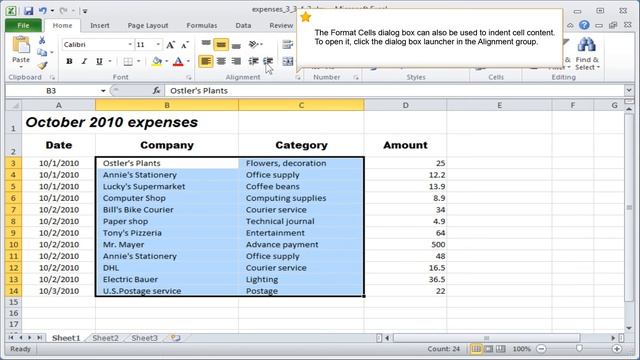Click the zoom in plus button
The width and height of the screenshot is (640, 360).
(x=617, y=349)
